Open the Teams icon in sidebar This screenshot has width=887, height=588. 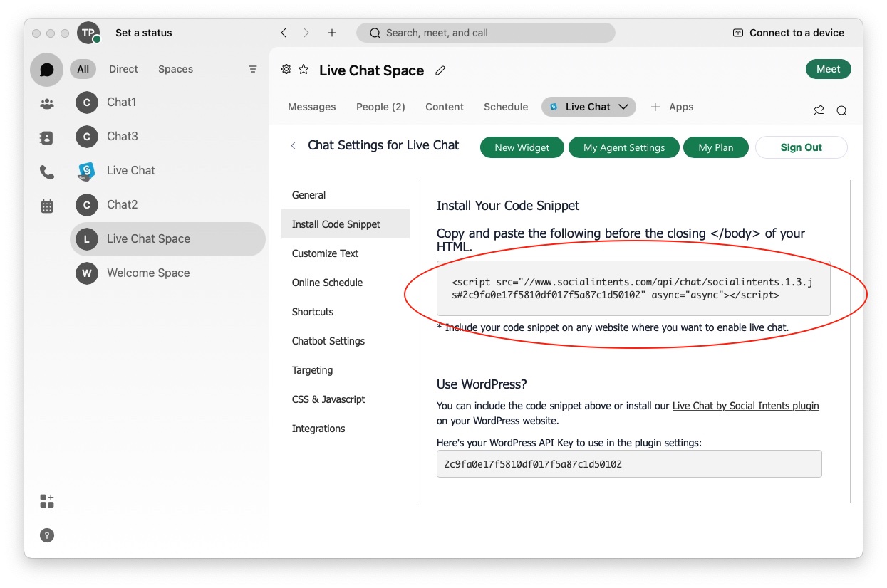tap(47, 104)
